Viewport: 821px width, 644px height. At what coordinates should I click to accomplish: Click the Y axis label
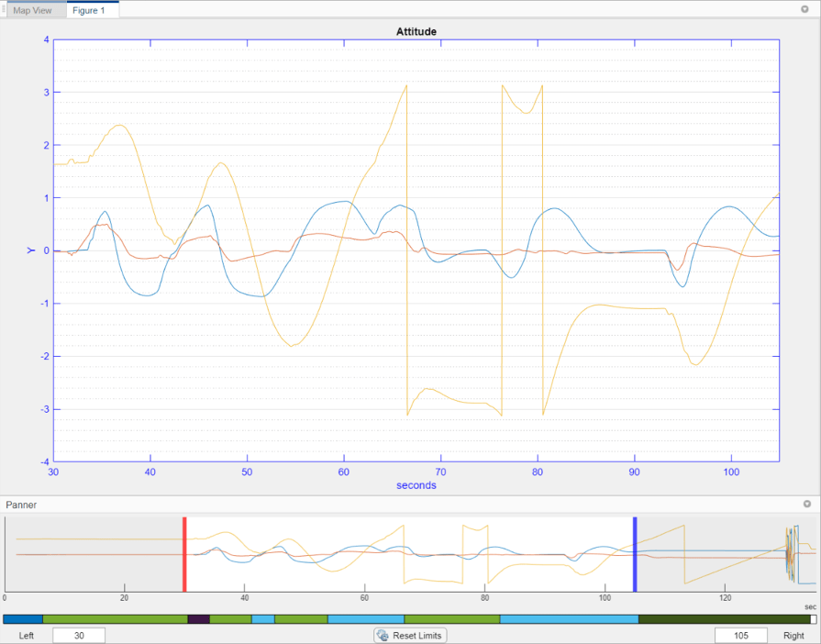(31, 250)
